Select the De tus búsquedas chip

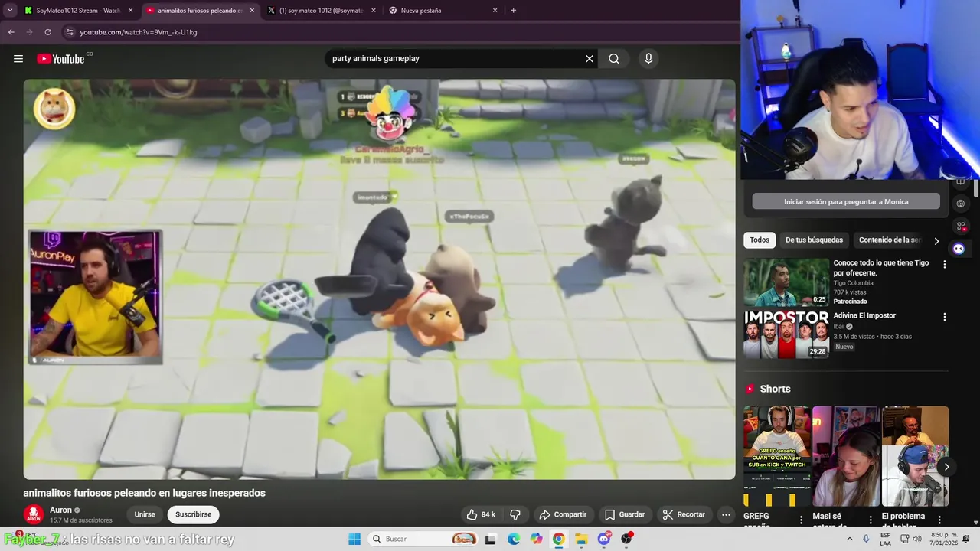tap(814, 240)
